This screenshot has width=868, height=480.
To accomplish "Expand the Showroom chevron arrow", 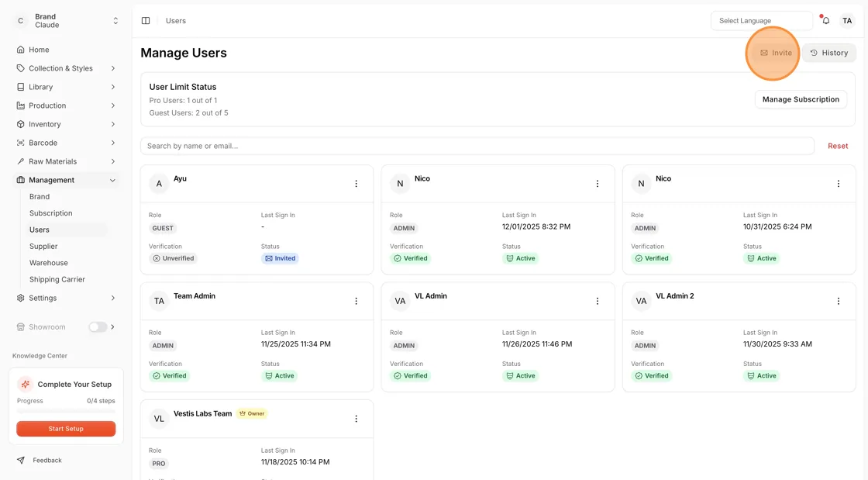I will (x=113, y=327).
